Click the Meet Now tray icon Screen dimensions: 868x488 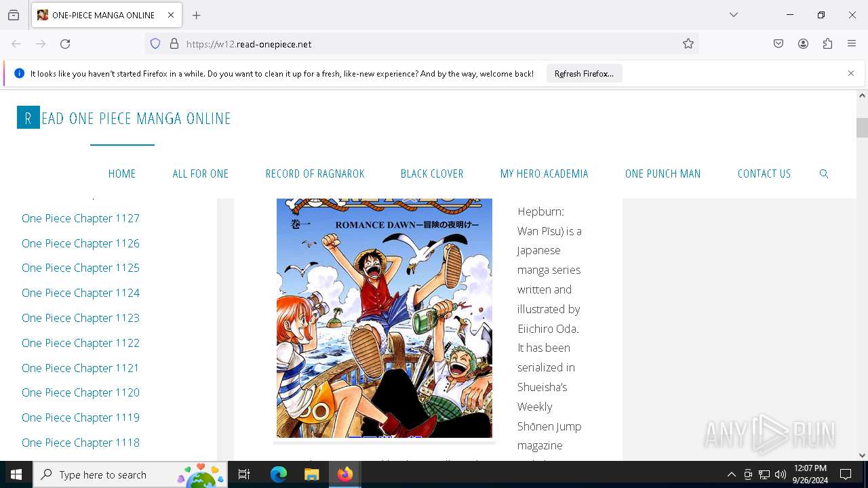click(748, 474)
